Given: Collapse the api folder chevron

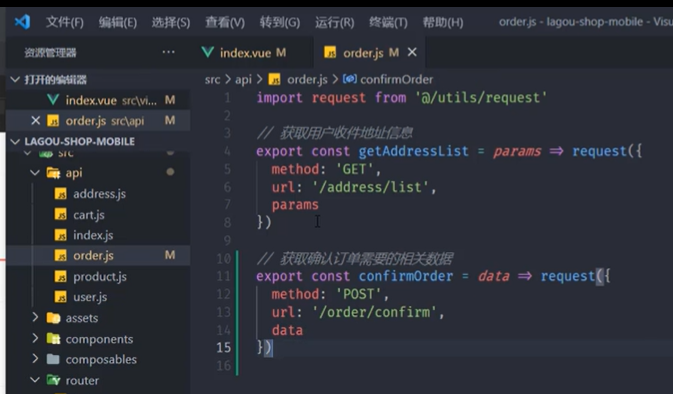Looking at the screenshot, I should [35, 173].
